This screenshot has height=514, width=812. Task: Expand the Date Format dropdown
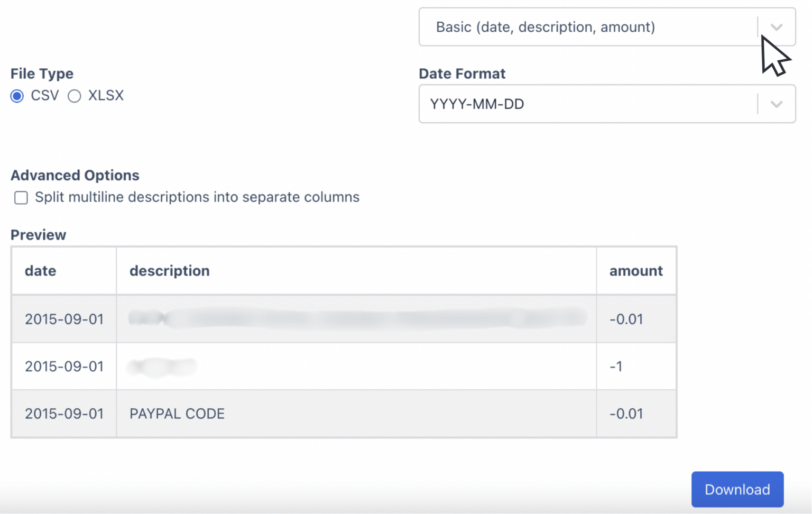582,104
